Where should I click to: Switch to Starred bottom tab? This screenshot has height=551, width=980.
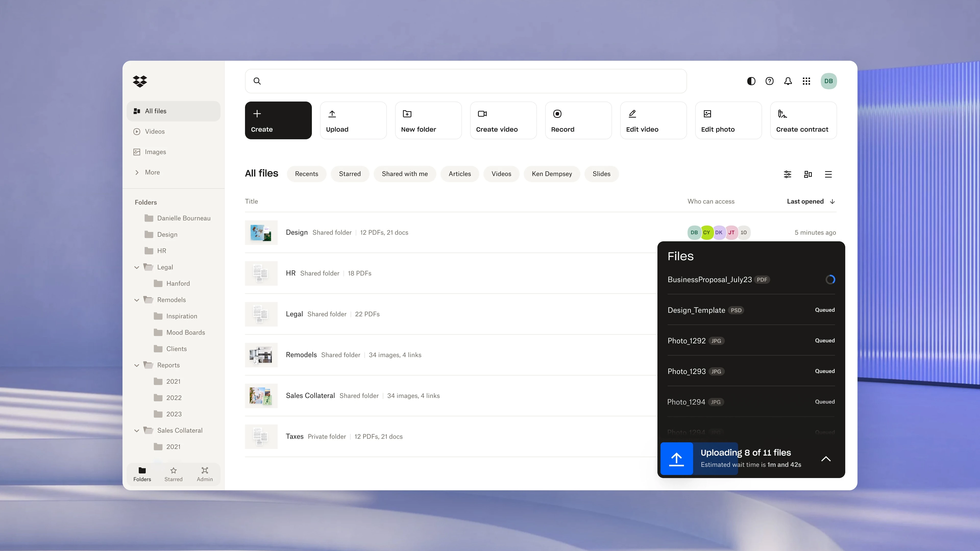coord(174,474)
